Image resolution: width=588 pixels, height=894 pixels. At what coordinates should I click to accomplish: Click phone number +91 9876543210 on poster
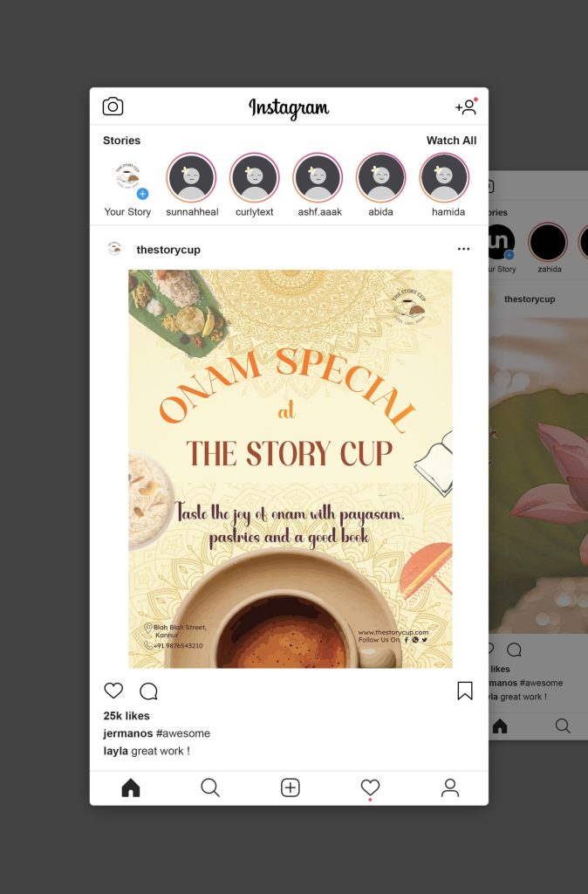click(x=178, y=646)
